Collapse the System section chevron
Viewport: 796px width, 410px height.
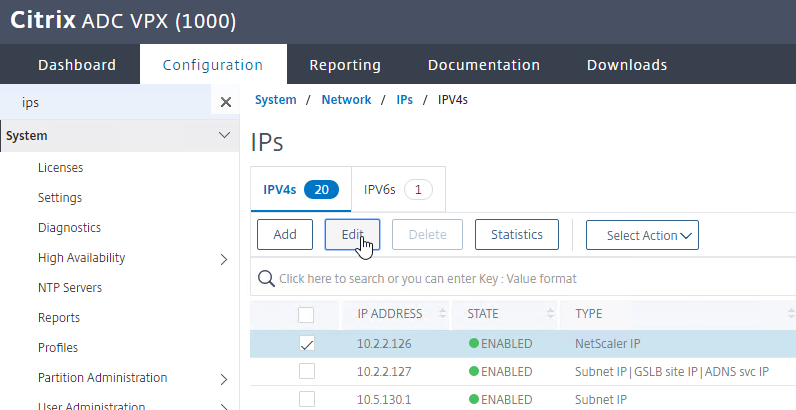[224, 135]
